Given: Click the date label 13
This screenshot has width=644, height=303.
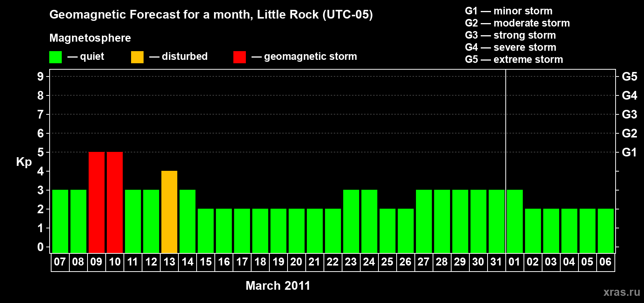Looking at the screenshot, I should pyautogui.click(x=169, y=262).
